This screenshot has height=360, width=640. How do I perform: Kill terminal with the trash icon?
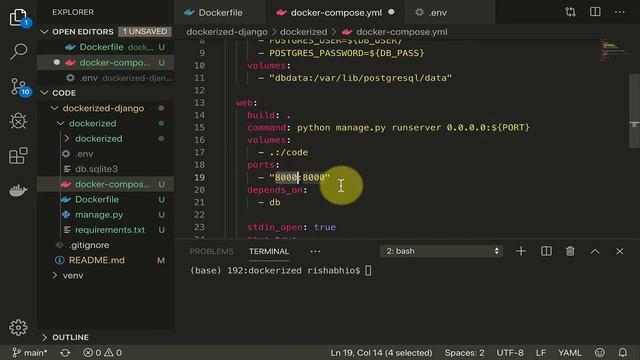[x=570, y=251]
